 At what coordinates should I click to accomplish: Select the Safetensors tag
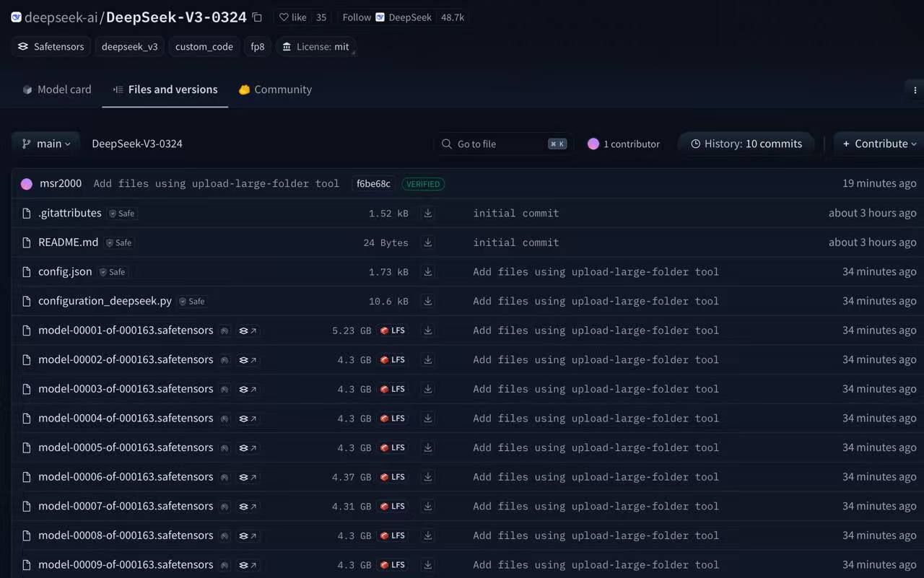pyautogui.click(x=51, y=46)
